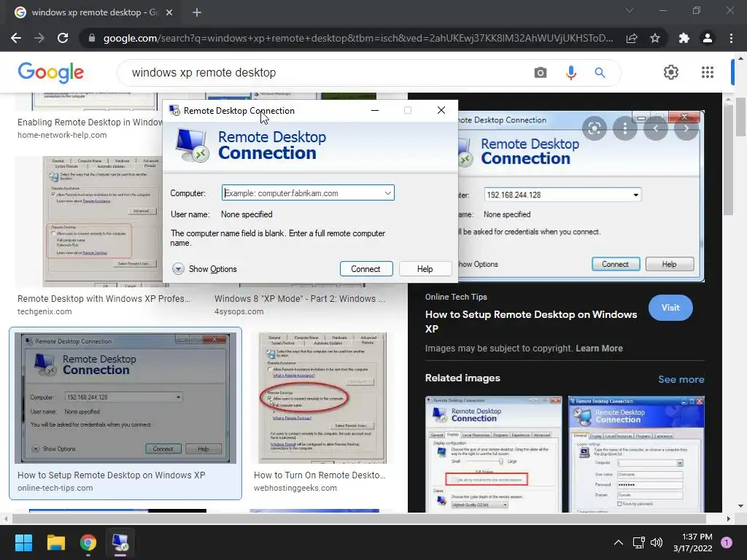The image size is (747, 560).
Task: Click the Computer name combo box
Action: 308,192
